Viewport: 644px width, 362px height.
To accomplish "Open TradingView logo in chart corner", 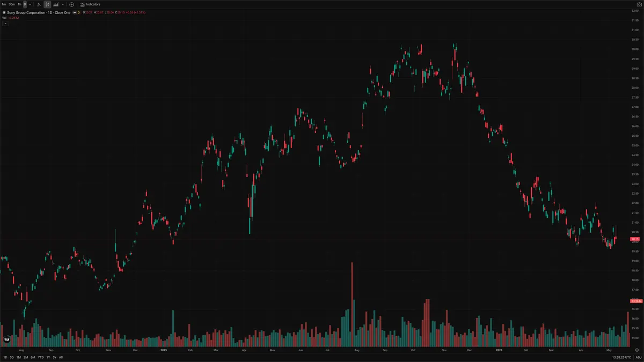I will pos(7,339).
